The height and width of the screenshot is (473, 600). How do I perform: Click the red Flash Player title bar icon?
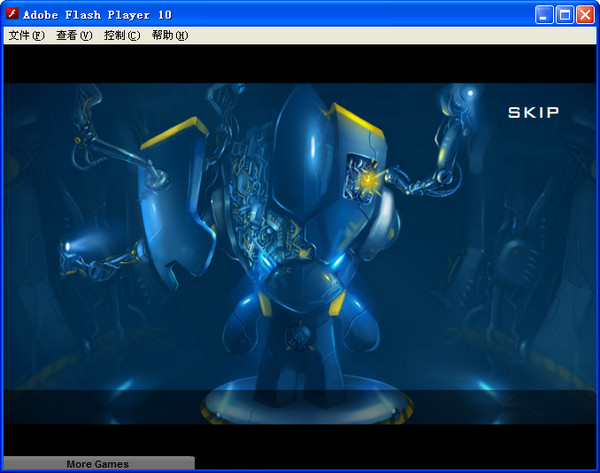[14, 14]
